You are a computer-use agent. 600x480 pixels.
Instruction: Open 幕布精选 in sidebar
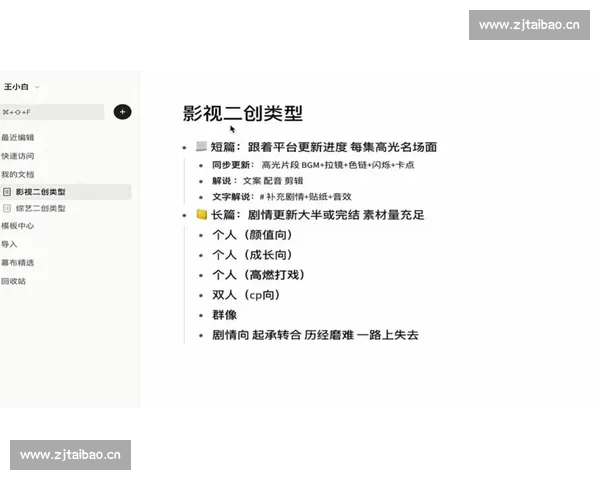coord(18,263)
